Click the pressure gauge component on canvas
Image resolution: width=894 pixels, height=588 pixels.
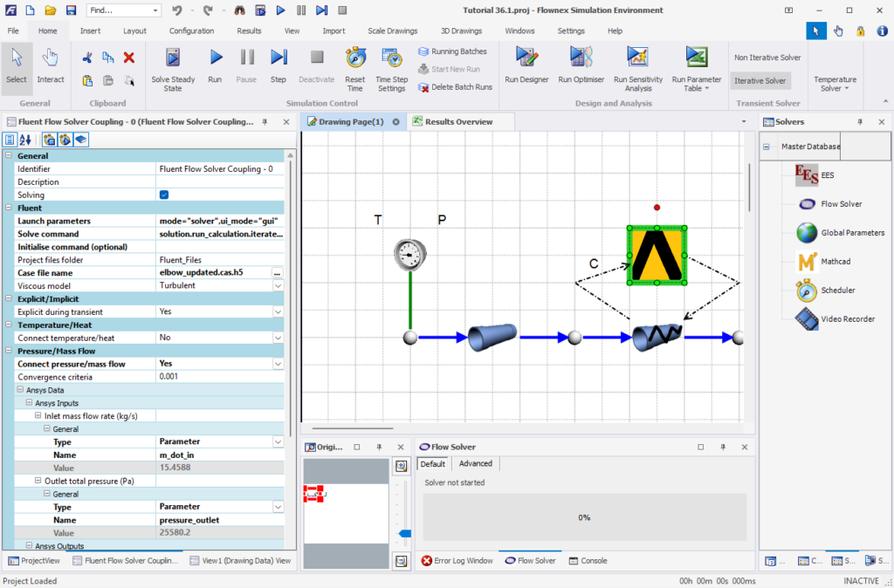(x=410, y=254)
